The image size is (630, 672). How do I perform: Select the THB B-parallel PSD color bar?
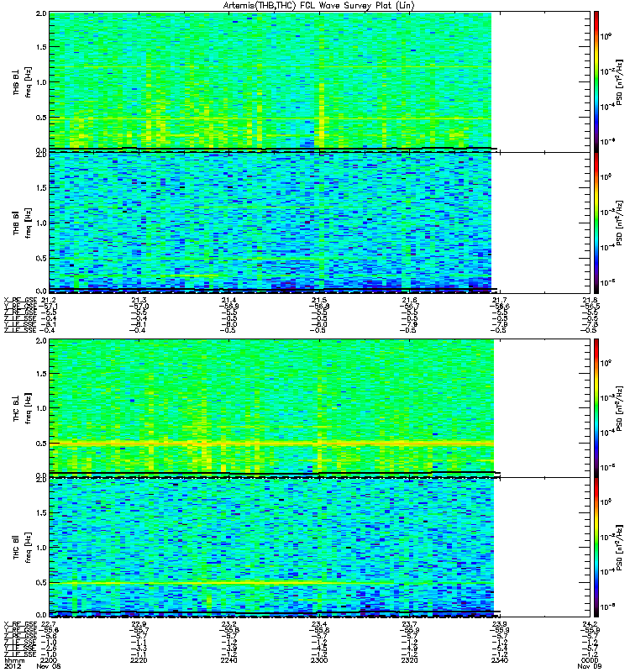pos(596,222)
